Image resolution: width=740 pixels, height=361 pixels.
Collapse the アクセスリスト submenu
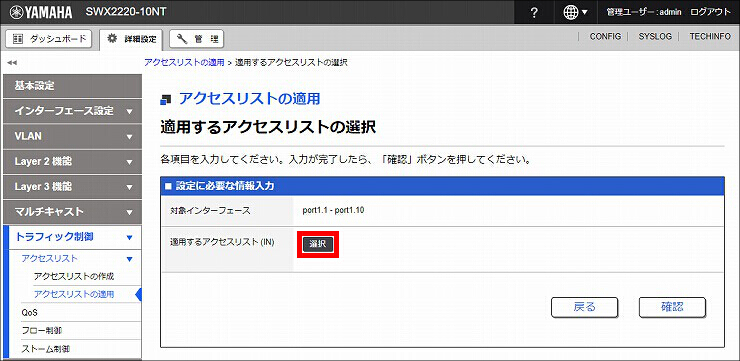tap(77, 259)
